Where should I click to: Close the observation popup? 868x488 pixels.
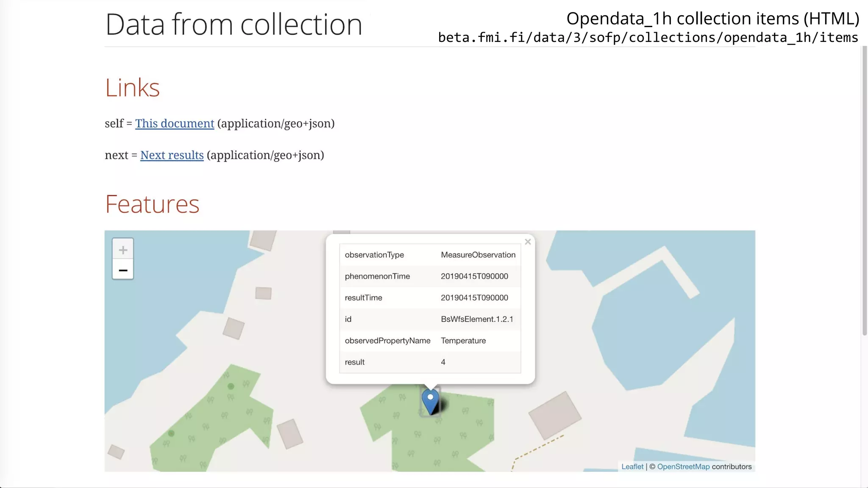tap(528, 242)
